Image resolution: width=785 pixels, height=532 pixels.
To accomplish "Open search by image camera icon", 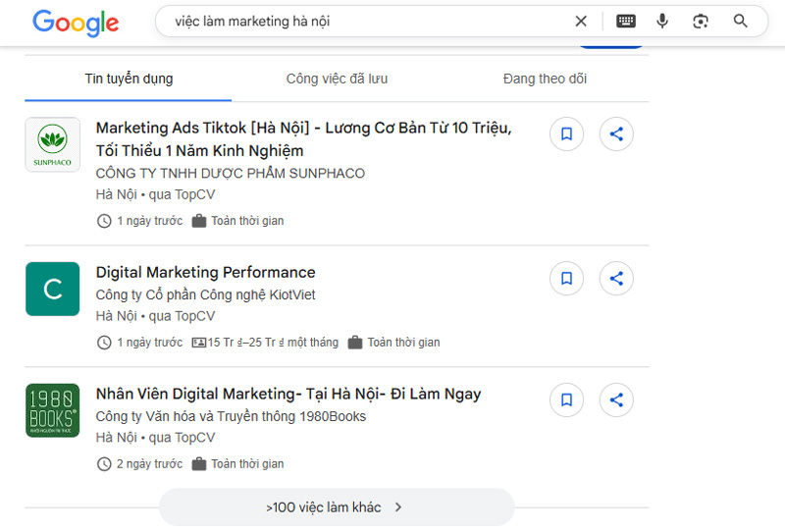I will click(701, 21).
